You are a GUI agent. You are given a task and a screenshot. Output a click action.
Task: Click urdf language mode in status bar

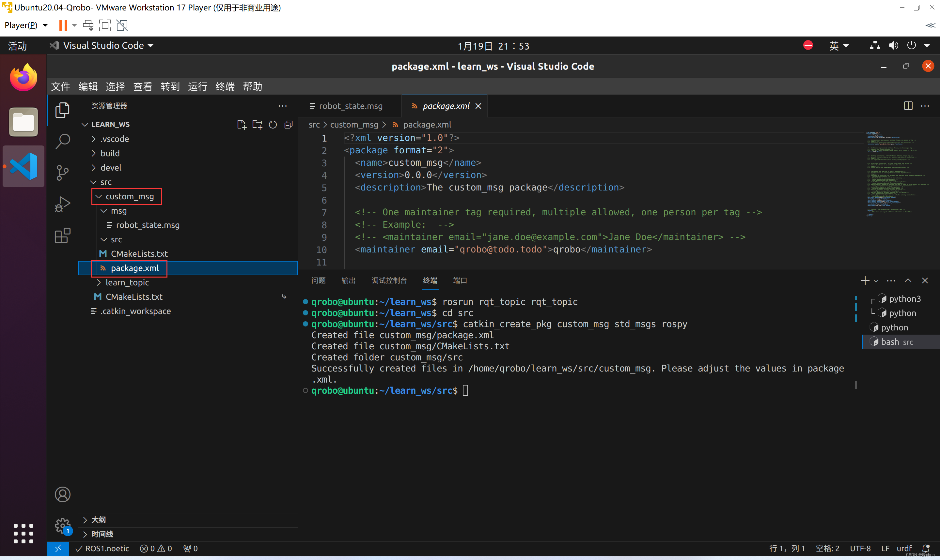904,548
